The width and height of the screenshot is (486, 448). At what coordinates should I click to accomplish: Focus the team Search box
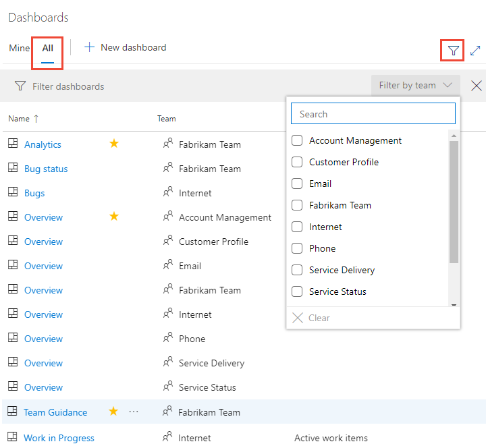373,114
